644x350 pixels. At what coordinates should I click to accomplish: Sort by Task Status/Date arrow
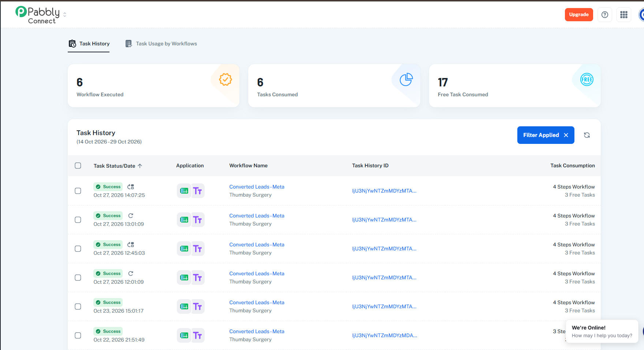(x=140, y=166)
